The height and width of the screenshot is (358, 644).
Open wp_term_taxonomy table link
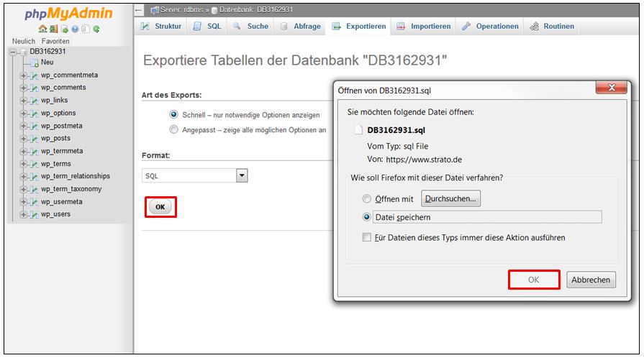71,189
